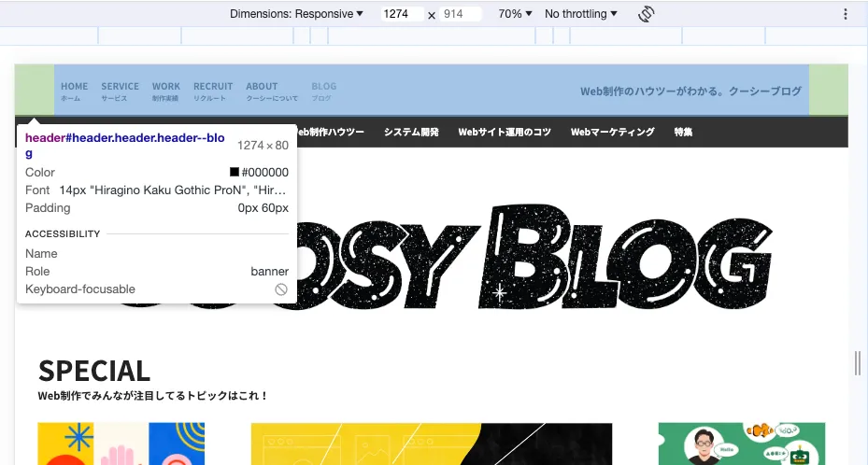The width and height of the screenshot is (868, 465).
Task: Open the SERVICE navigation link
Action: tap(120, 92)
